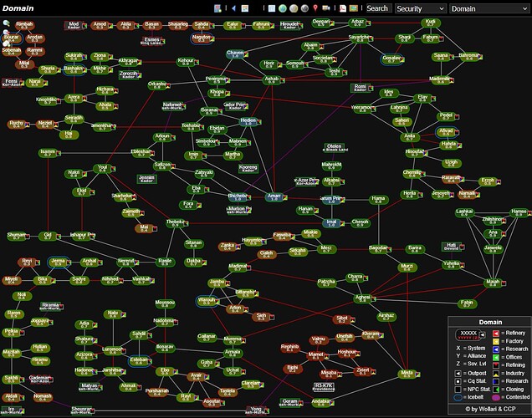
Task: Click the service icon beside Kehour system
Action: pos(197,62)
